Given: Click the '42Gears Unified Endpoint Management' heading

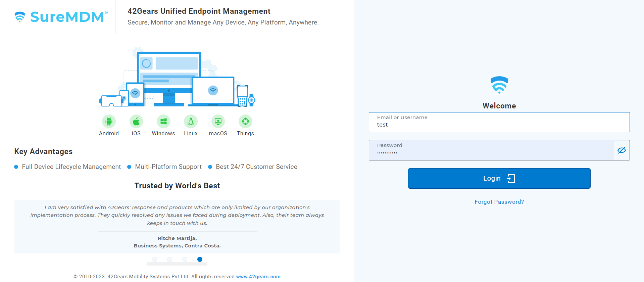Looking at the screenshot, I should [199, 11].
